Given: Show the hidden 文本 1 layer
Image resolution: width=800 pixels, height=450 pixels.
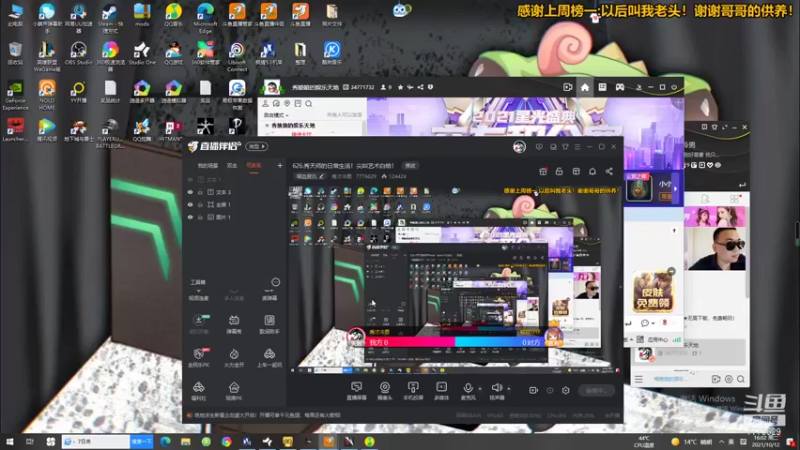Looking at the screenshot, I should [x=190, y=180].
